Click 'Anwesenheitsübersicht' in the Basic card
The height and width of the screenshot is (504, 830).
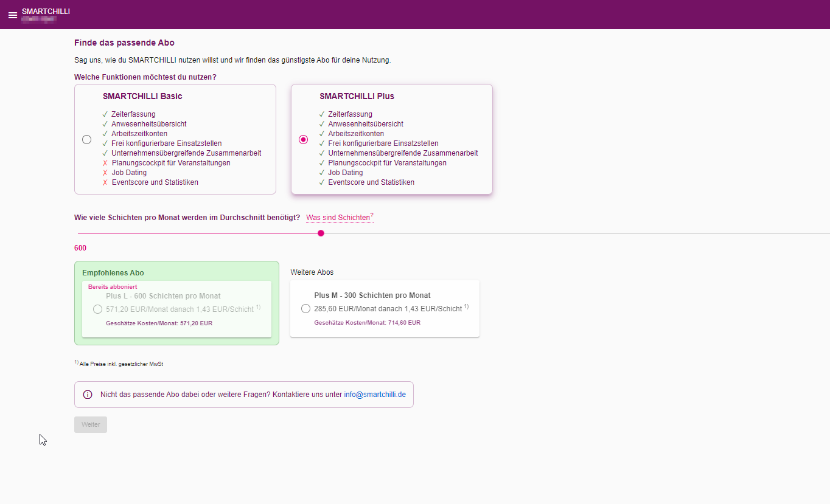coord(149,124)
